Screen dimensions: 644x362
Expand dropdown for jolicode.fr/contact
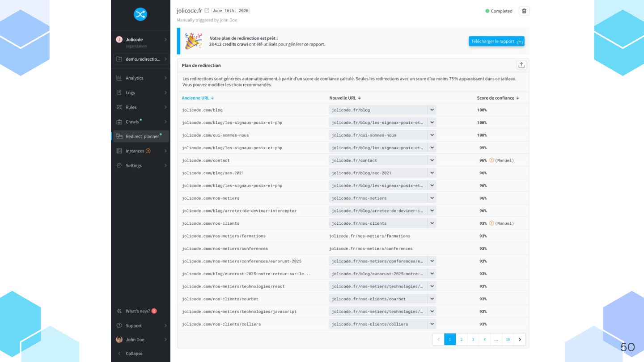click(x=432, y=160)
